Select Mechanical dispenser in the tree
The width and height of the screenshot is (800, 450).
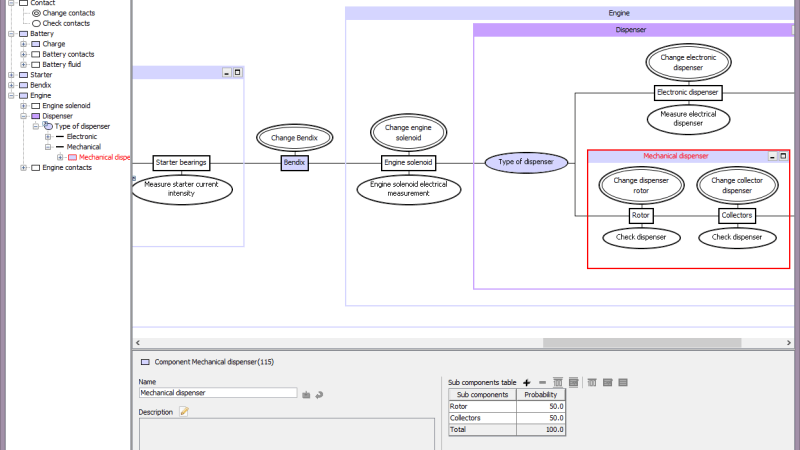(104, 157)
